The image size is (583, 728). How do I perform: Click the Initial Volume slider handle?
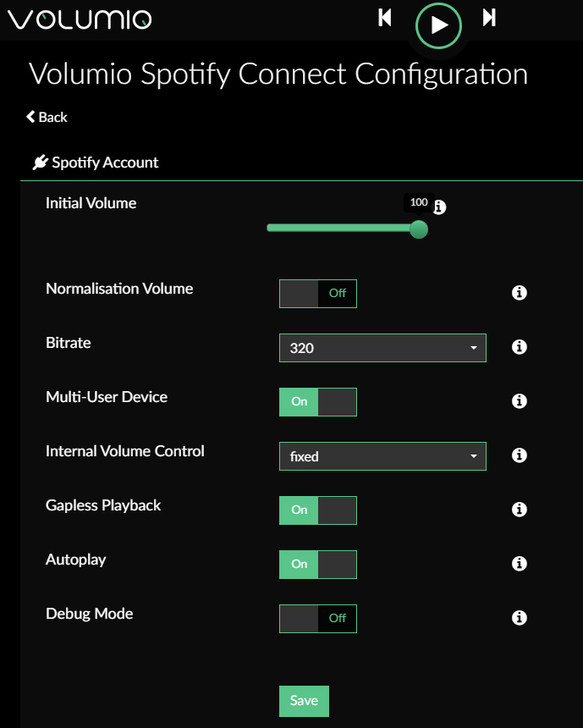coord(419,229)
